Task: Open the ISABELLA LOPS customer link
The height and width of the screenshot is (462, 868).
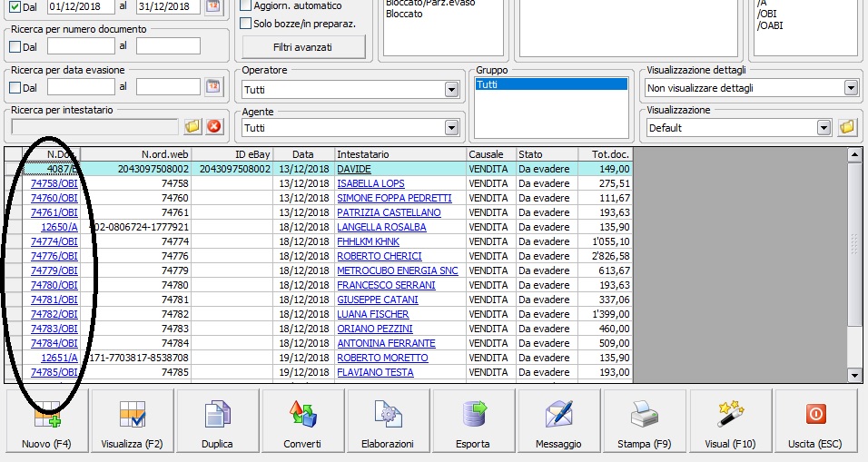Action: pos(370,183)
